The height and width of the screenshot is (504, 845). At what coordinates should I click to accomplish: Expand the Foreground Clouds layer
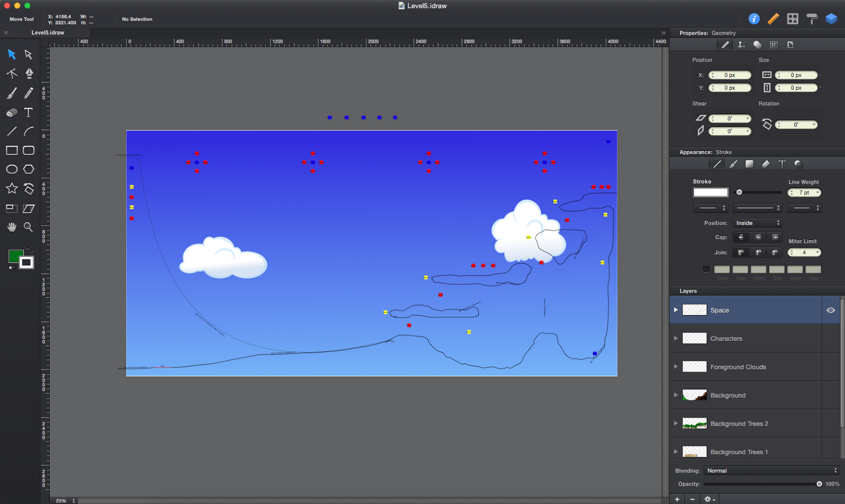pyautogui.click(x=676, y=367)
